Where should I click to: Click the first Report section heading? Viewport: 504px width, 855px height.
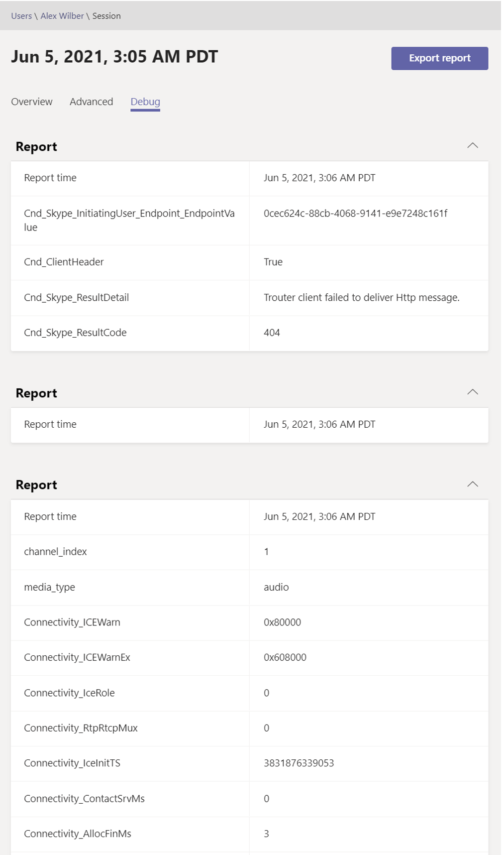[36, 146]
